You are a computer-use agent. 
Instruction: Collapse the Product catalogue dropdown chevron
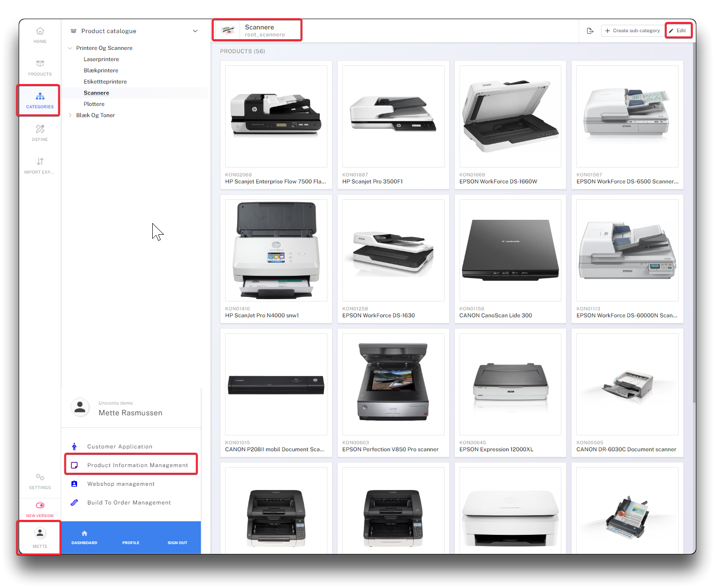pyautogui.click(x=195, y=31)
